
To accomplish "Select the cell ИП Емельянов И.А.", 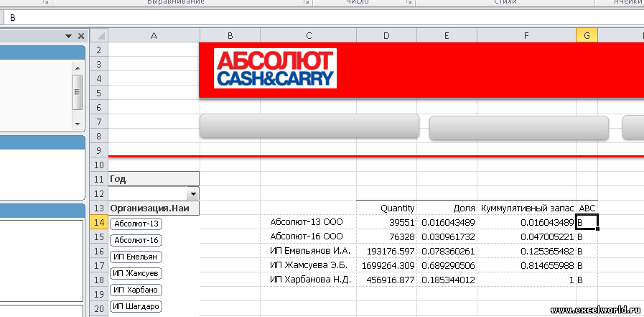I will [x=309, y=251].
